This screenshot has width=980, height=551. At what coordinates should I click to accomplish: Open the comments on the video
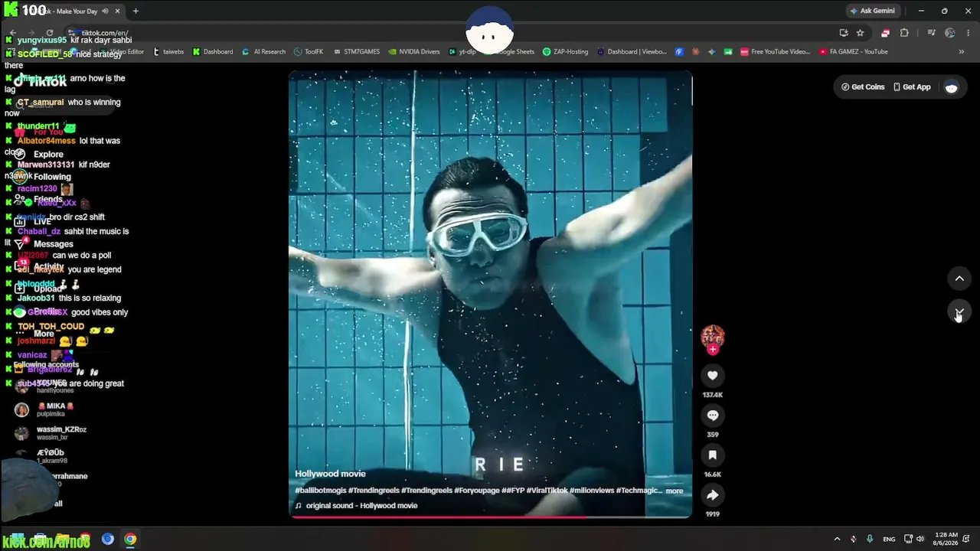tap(712, 416)
